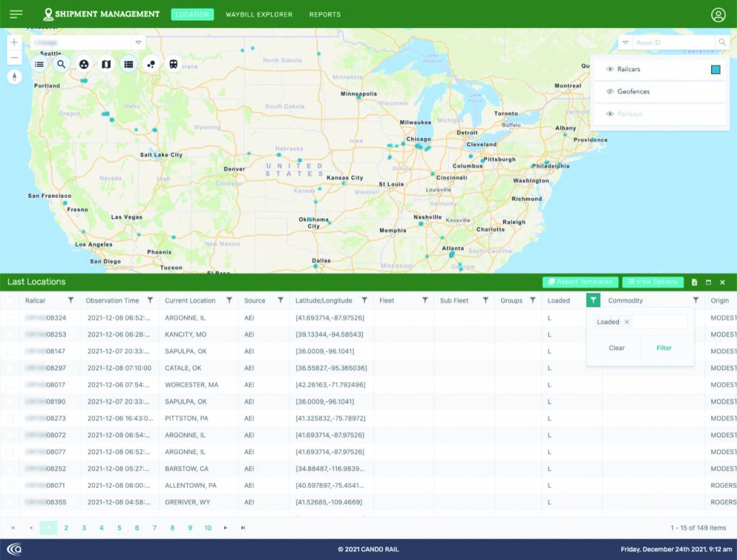Export the Last Locations grid to file

click(695, 282)
